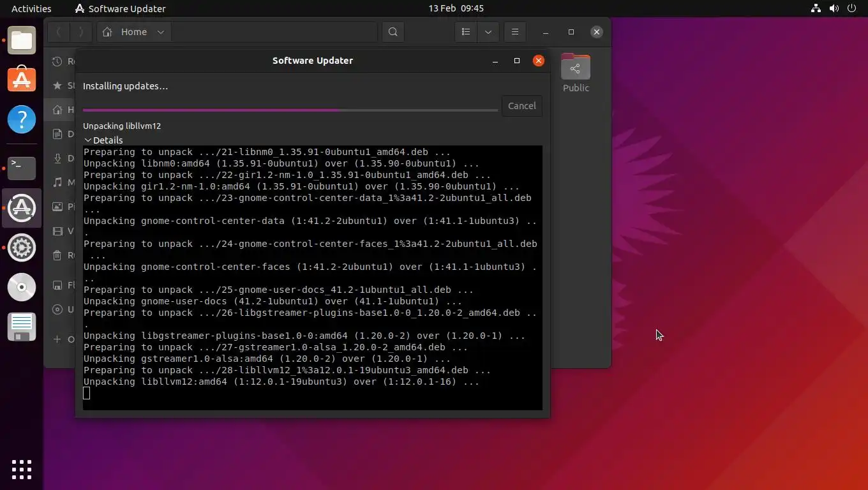Close the Software Updater window
Image resolution: width=868 pixels, height=490 pixels.
[539, 61]
